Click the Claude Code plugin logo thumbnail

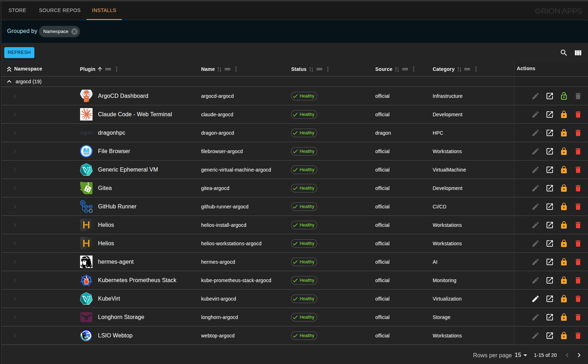tap(86, 114)
